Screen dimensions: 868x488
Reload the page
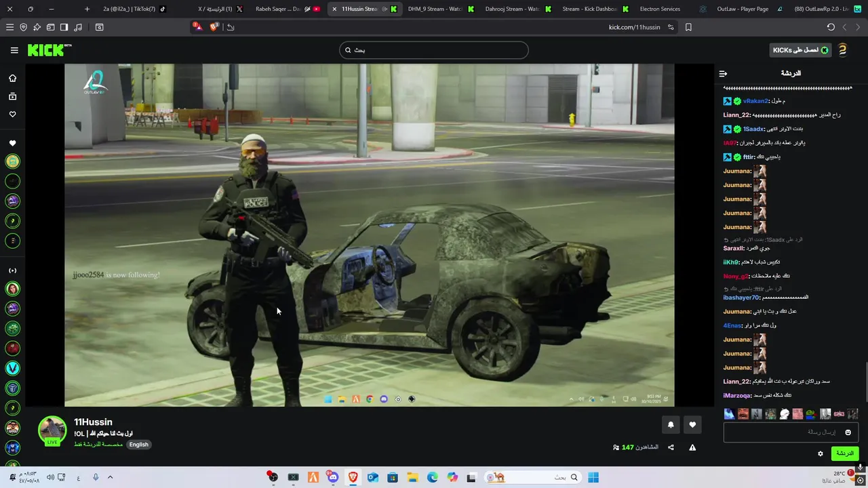coord(831,27)
